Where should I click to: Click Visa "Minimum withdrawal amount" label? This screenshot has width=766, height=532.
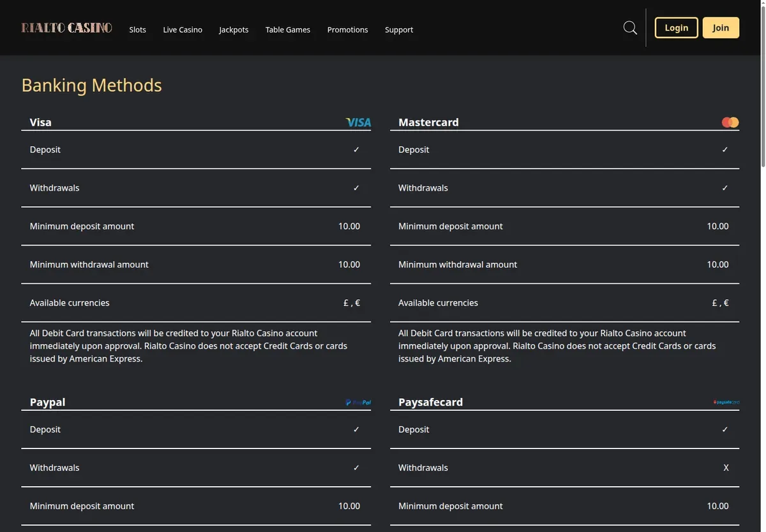[89, 264]
